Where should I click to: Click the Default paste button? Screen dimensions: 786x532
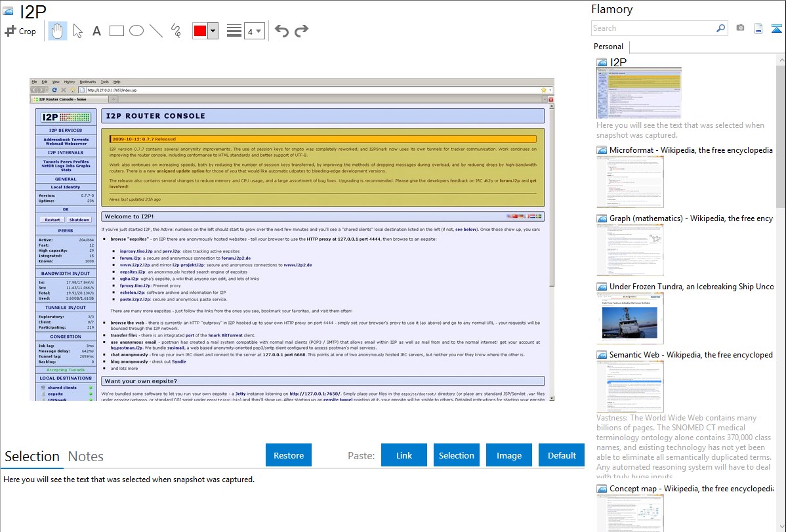(562, 455)
